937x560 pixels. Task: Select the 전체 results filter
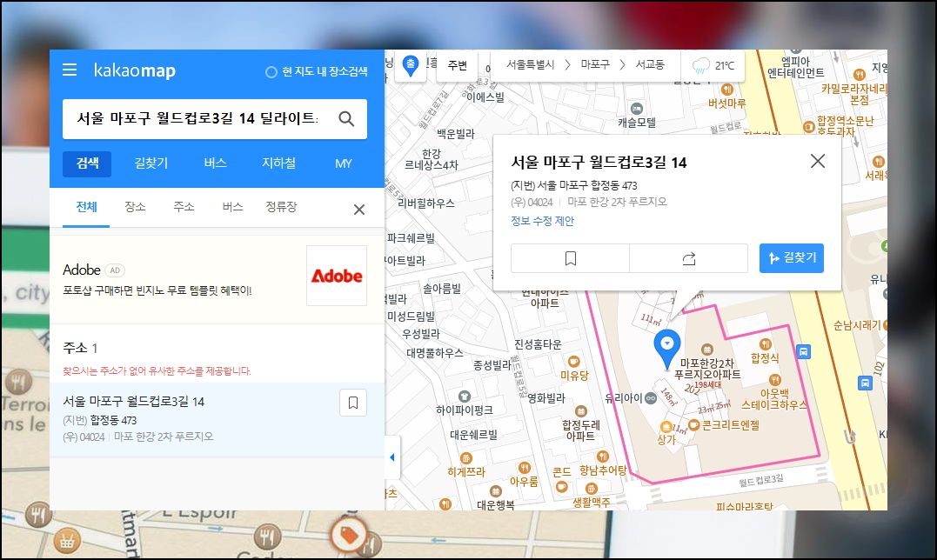pos(86,207)
